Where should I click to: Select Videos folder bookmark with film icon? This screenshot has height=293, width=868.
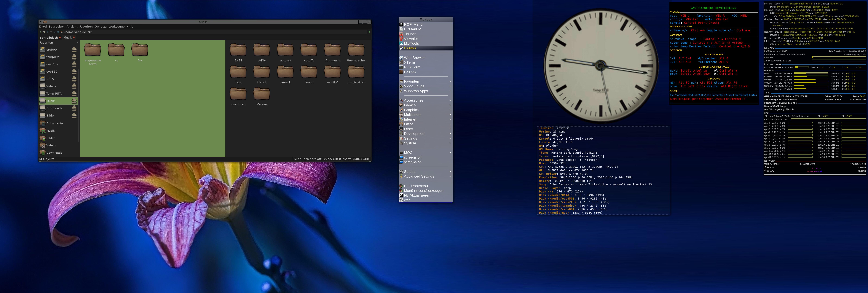click(x=58, y=145)
